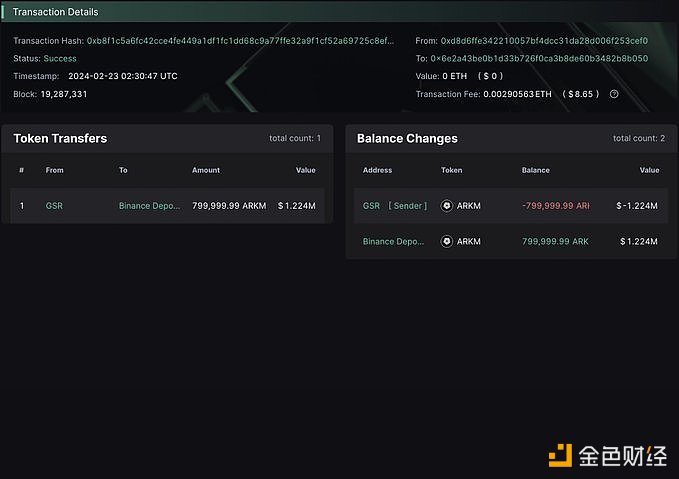The width and height of the screenshot is (679, 479).
Task: Click total count: 2 in Balance Changes
Action: pyautogui.click(x=639, y=138)
